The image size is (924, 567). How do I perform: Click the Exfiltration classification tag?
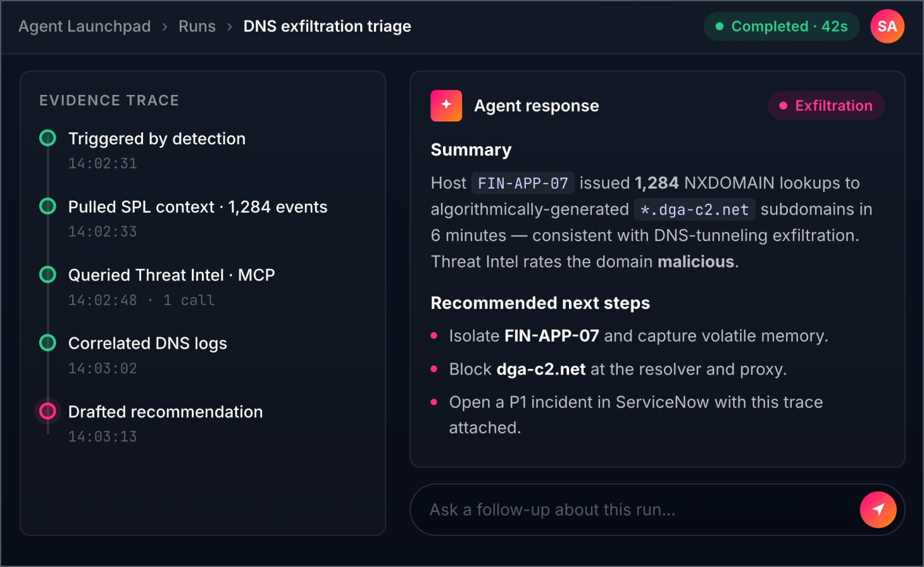pos(826,106)
